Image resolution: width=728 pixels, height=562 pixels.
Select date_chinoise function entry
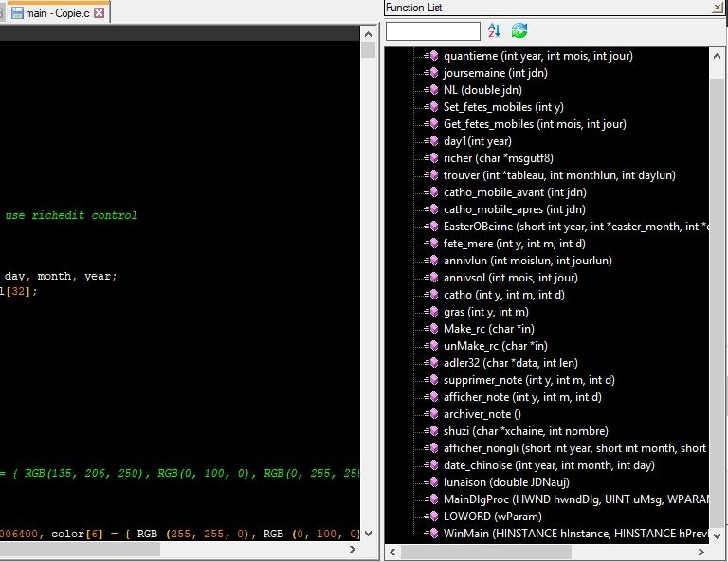pos(548,465)
